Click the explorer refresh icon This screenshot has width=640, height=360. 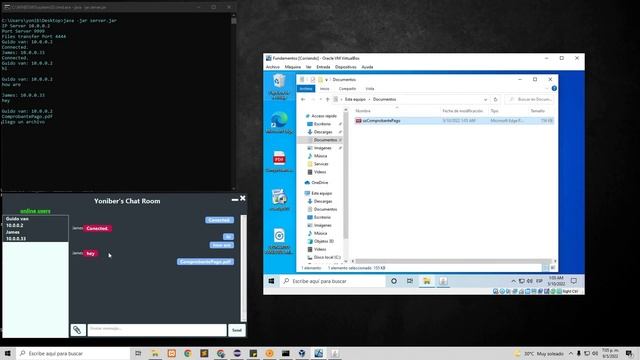point(496,100)
